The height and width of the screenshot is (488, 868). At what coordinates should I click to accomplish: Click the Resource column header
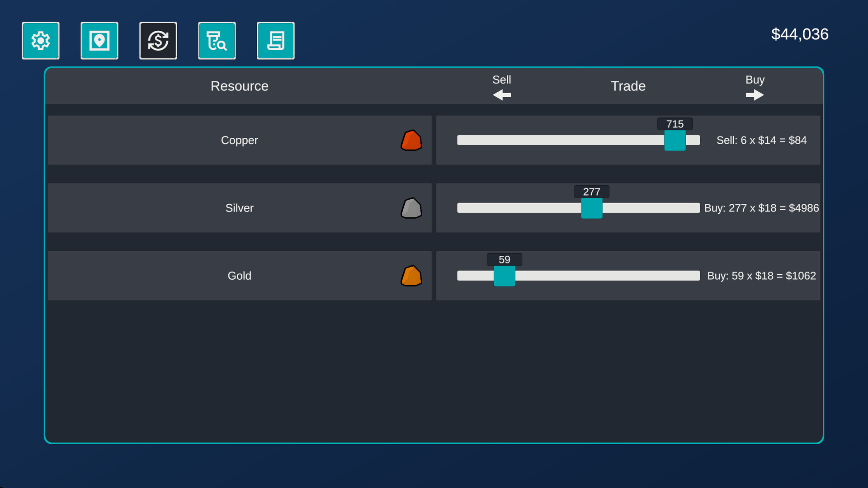(x=239, y=86)
